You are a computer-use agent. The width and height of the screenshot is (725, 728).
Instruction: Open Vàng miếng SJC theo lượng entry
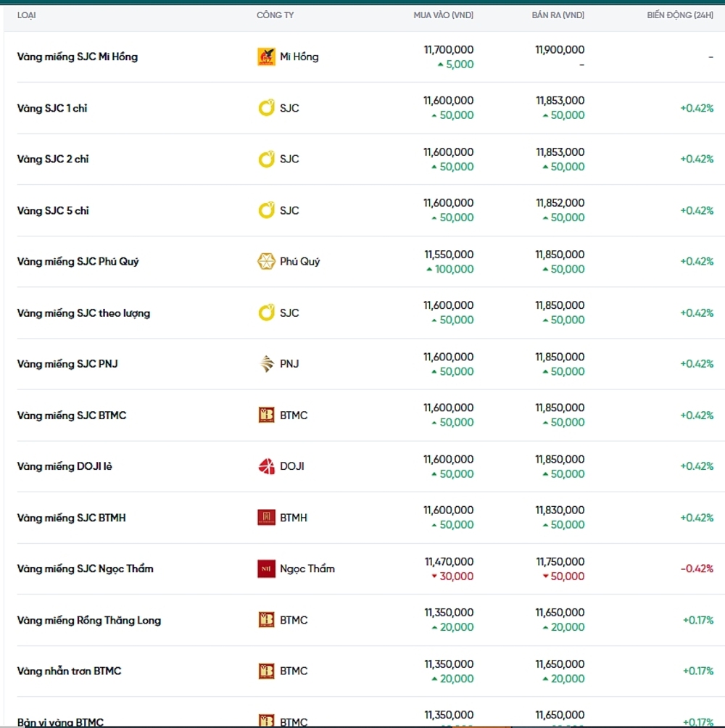coord(83,313)
